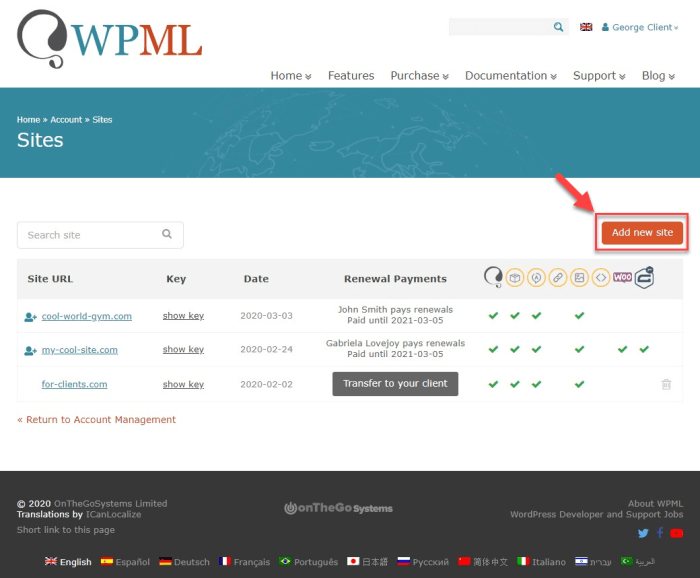Image resolution: width=700 pixels, height=578 pixels.
Task: Show key for my-cool-site.com
Action: (x=183, y=349)
